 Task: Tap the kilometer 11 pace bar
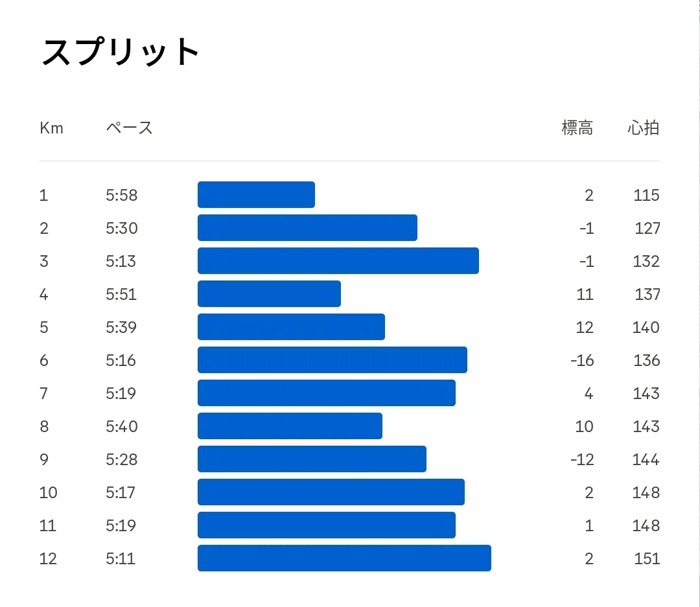[327, 525]
